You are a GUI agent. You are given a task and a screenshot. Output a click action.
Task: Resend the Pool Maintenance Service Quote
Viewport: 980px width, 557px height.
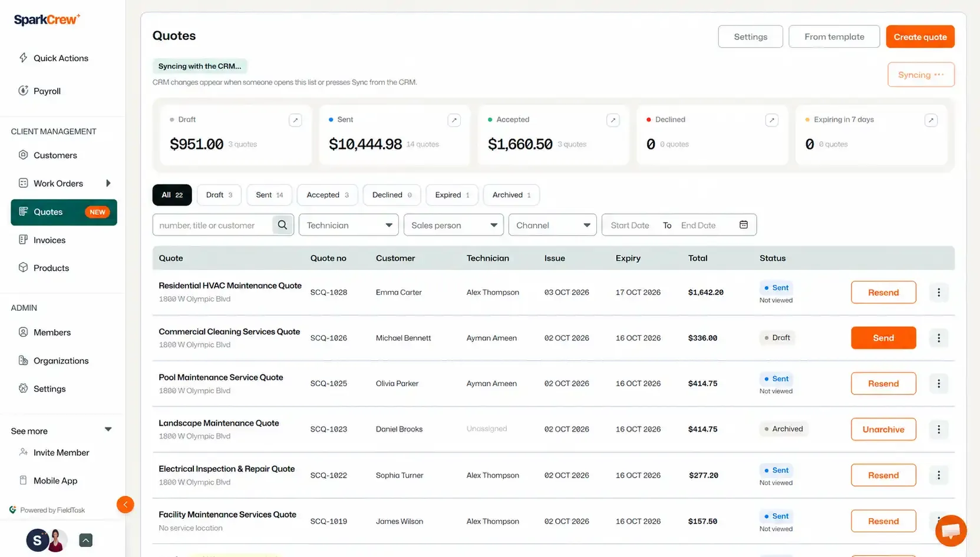click(883, 383)
